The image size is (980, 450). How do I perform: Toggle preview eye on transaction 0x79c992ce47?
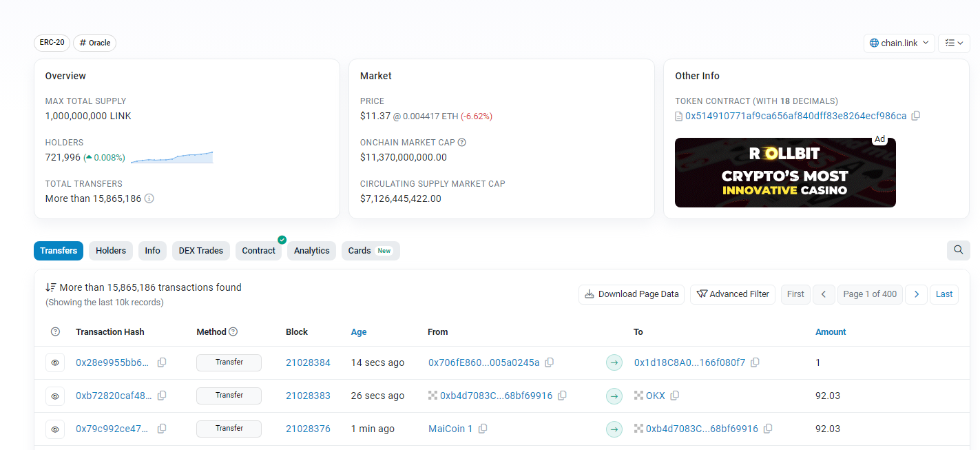coord(55,428)
